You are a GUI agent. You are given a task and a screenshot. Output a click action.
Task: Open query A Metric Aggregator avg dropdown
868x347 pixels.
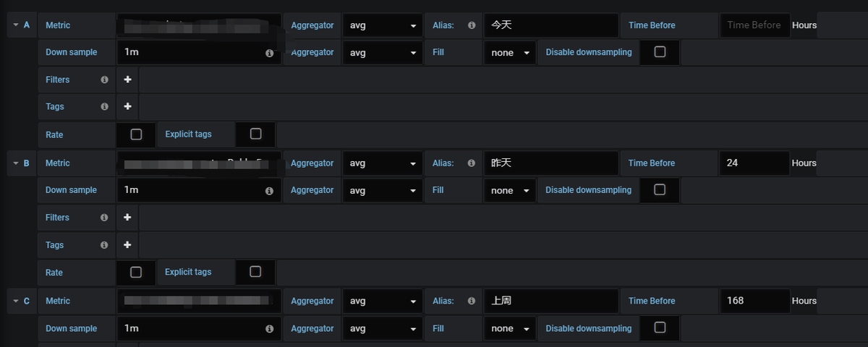coord(383,25)
